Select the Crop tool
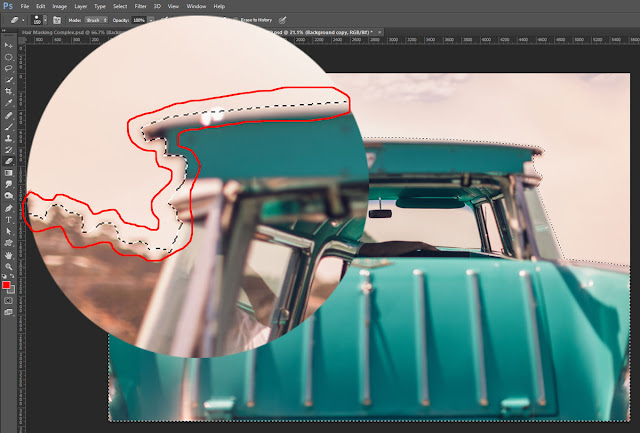This screenshot has height=433, width=640. click(9, 91)
